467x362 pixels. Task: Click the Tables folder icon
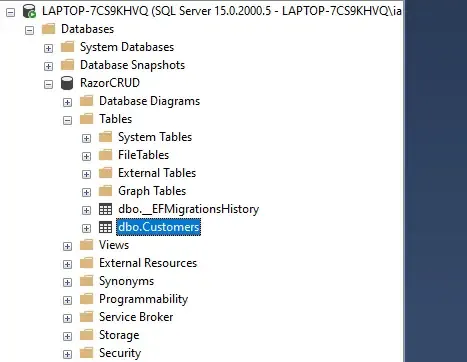pos(86,119)
